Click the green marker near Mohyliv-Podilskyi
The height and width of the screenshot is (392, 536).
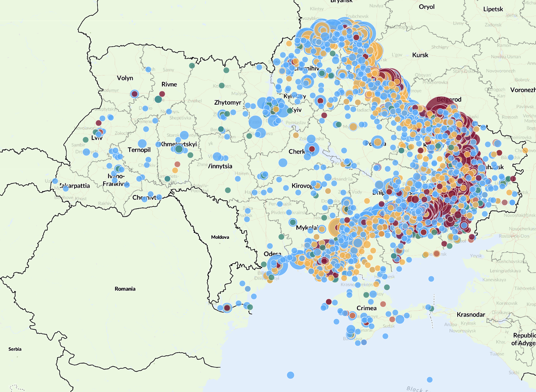[x=228, y=190]
